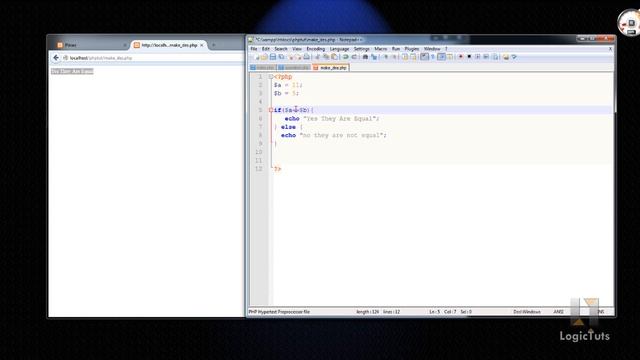Click the closing ?> tag line
Viewport: 640px width, 360px height.
[278, 169]
